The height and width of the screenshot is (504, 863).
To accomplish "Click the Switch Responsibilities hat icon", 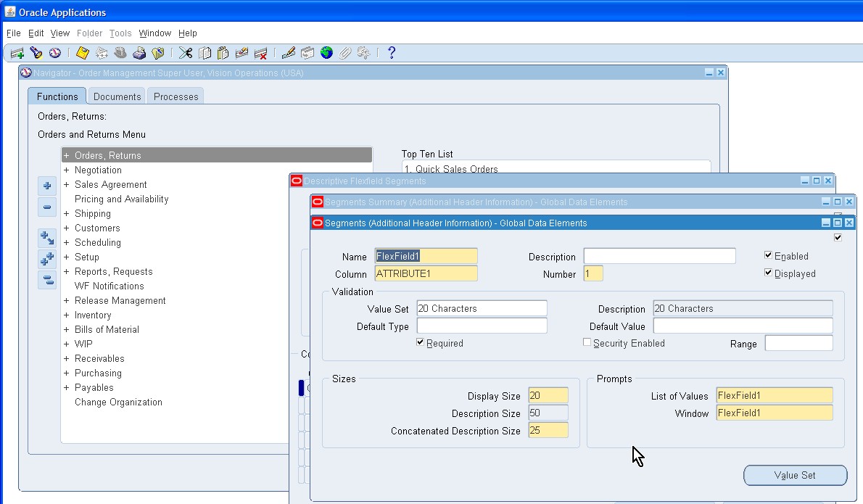I will point(120,53).
